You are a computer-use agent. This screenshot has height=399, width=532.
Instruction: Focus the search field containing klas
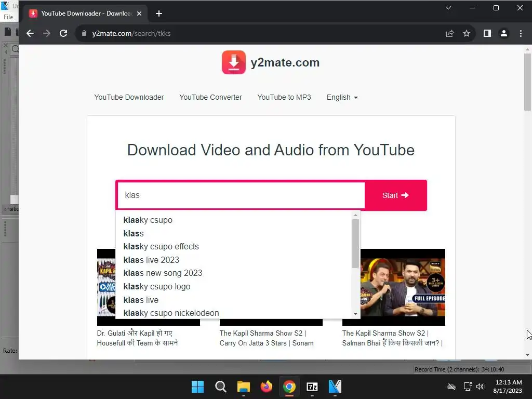(241, 195)
